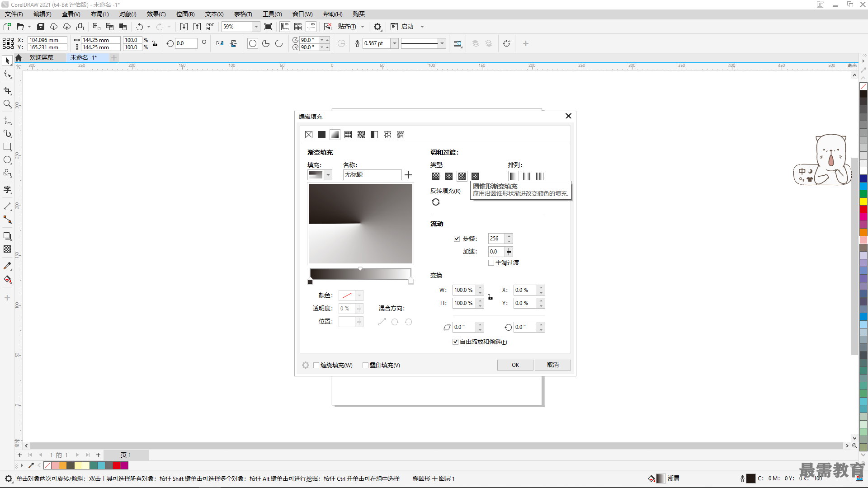This screenshot has height=488, width=868.
Task: Expand the Undo history dropdown
Action: (x=149, y=27)
